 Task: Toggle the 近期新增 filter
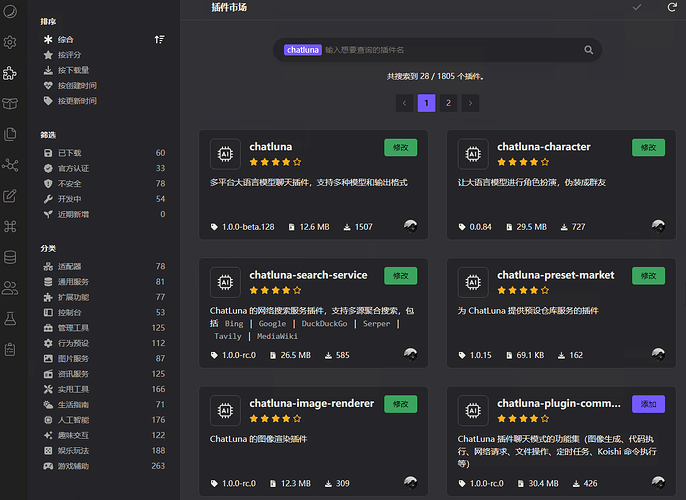tap(104, 214)
